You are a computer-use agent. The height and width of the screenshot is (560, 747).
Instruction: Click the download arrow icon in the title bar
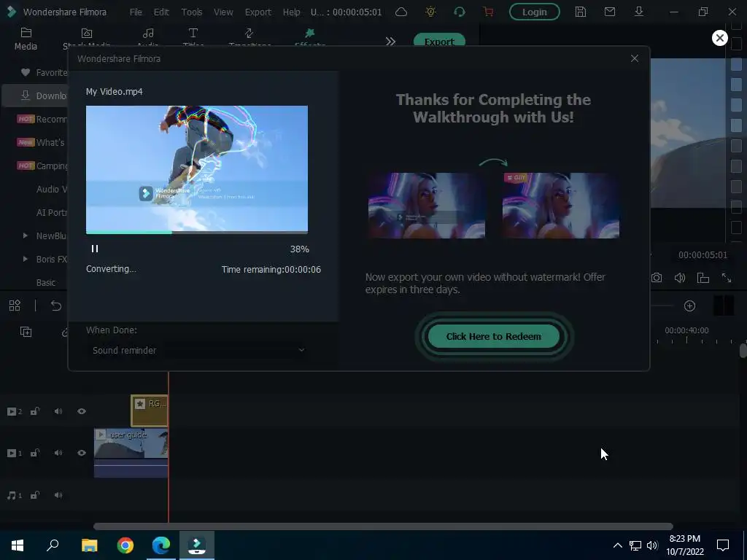coord(639,12)
